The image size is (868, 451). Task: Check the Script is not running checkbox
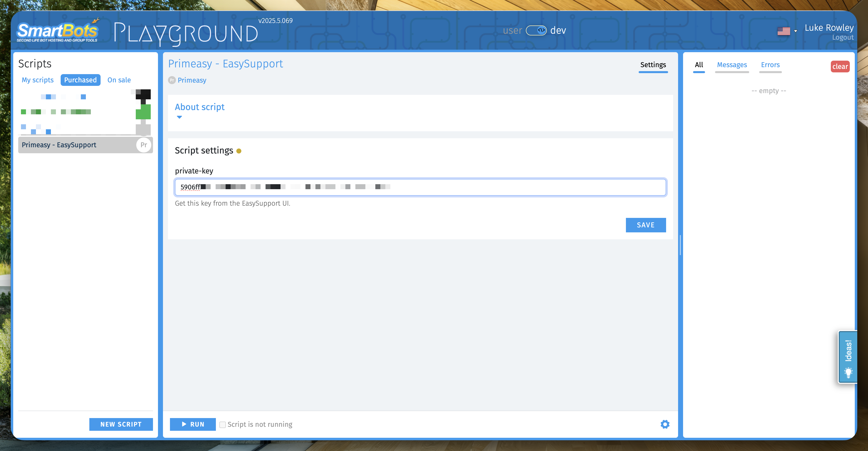[x=222, y=425]
